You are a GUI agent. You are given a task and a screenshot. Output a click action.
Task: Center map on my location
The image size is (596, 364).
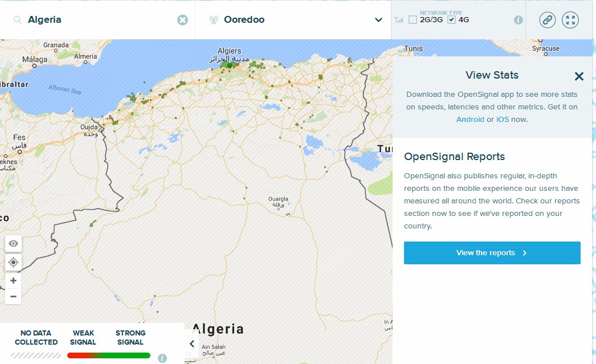coord(13,263)
